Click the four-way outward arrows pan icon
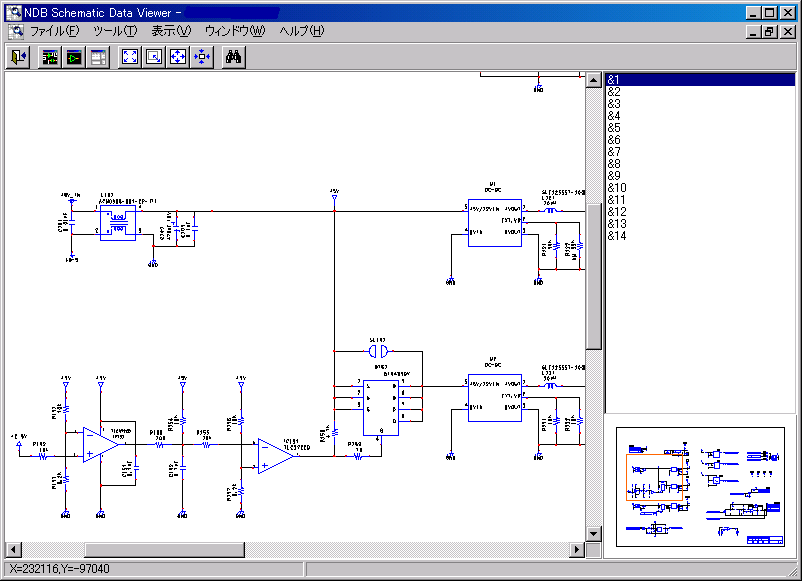Viewport: 802px width, 581px height. point(178,58)
